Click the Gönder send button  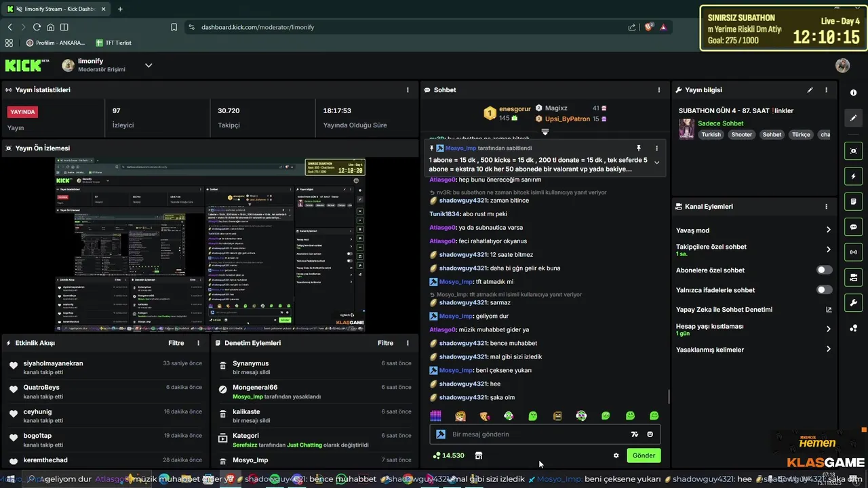644,455
